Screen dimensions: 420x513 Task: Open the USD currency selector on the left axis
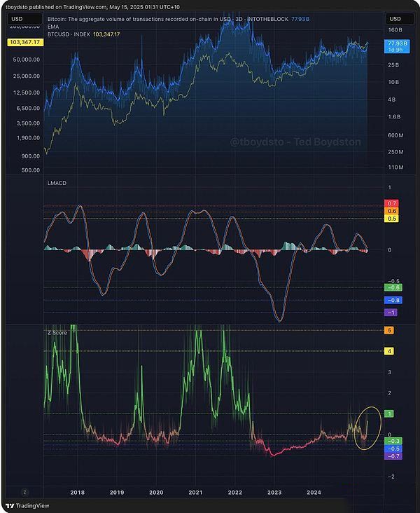pos(18,18)
